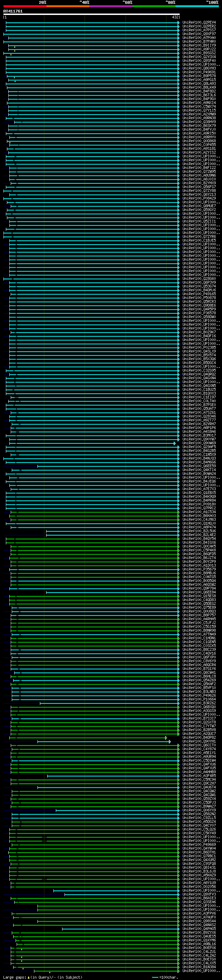This screenshot has width=222, height=980.
Task: Click the UniRef100_B2L5U6 label
Action: tap(199, 531)
